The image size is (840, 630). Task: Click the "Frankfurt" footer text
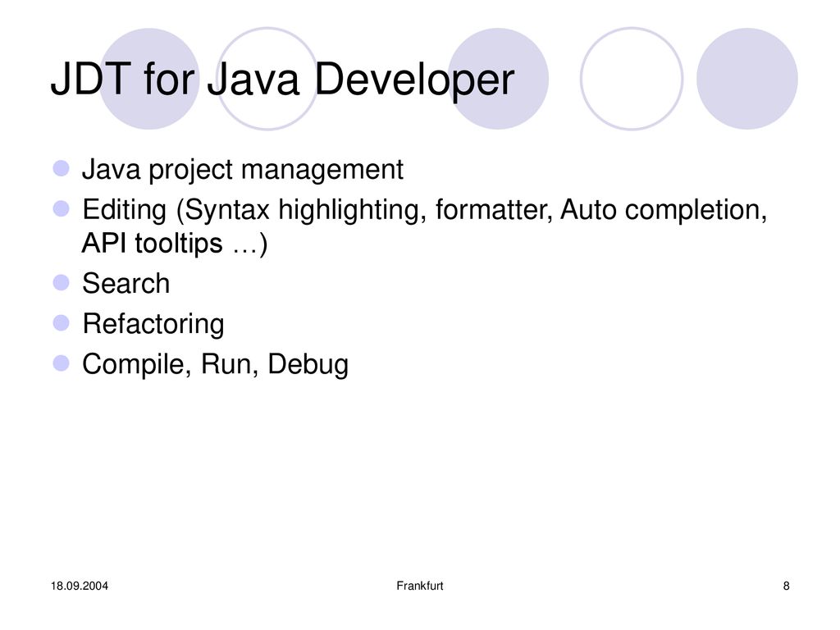[x=419, y=586]
